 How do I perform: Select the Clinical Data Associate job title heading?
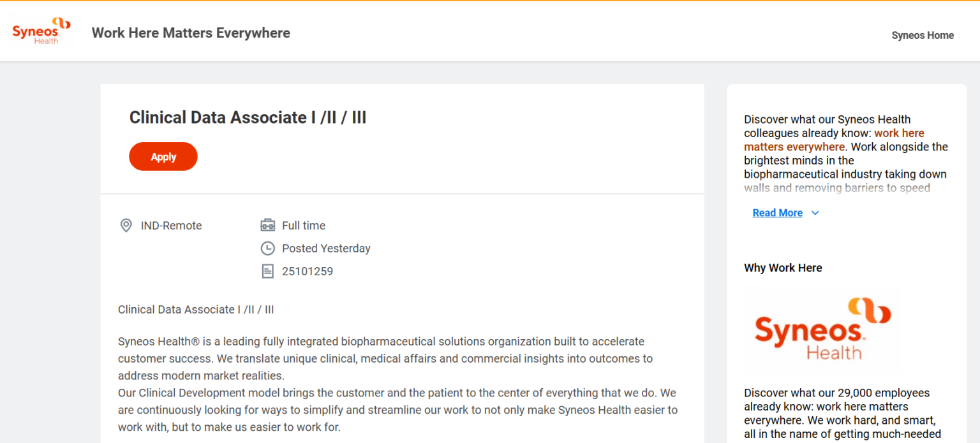click(248, 117)
